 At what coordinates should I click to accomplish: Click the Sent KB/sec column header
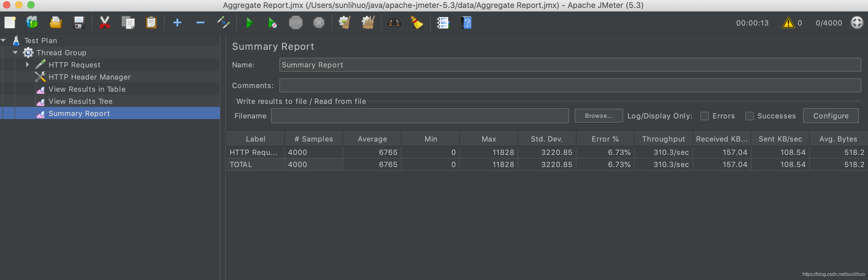pyautogui.click(x=780, y=138)
